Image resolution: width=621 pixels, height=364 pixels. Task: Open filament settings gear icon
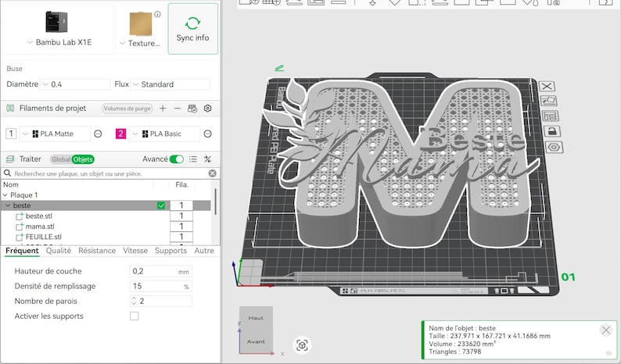[x=207, y=109]
